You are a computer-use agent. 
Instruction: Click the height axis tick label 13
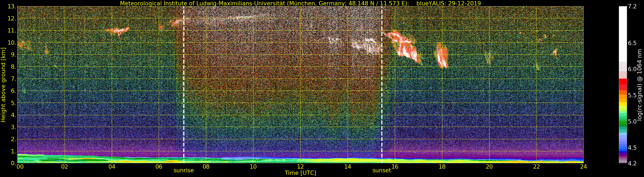[x=12, y=7]
